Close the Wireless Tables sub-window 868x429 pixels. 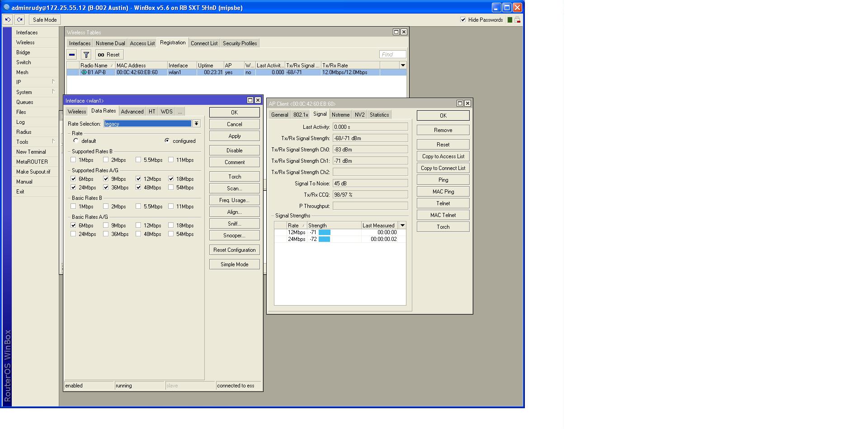404,32
